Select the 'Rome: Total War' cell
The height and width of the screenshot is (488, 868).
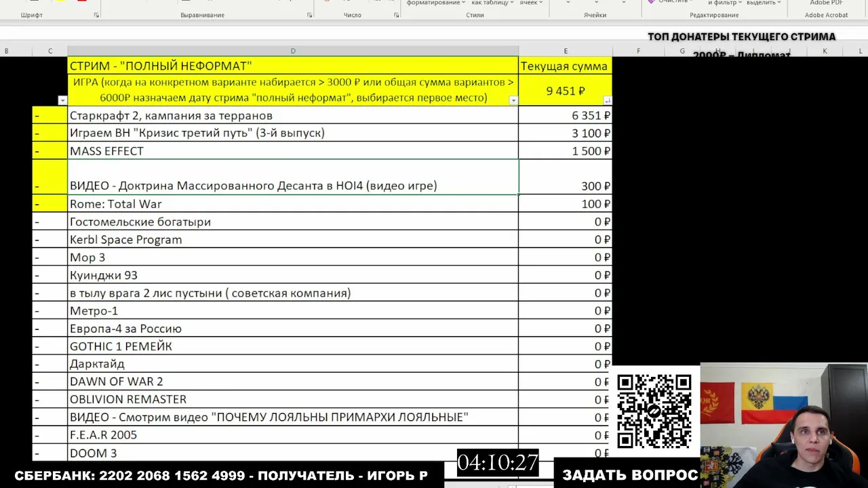[x=293, y=204]
